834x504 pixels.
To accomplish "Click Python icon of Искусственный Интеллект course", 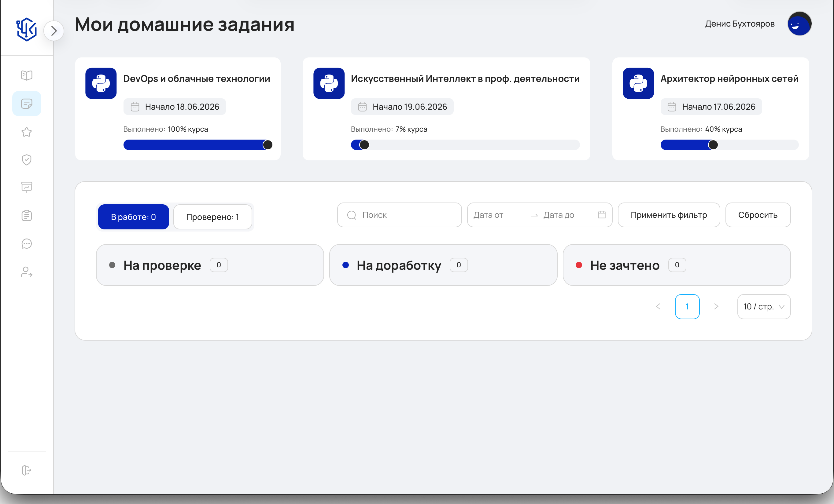I will coord(329,83).
